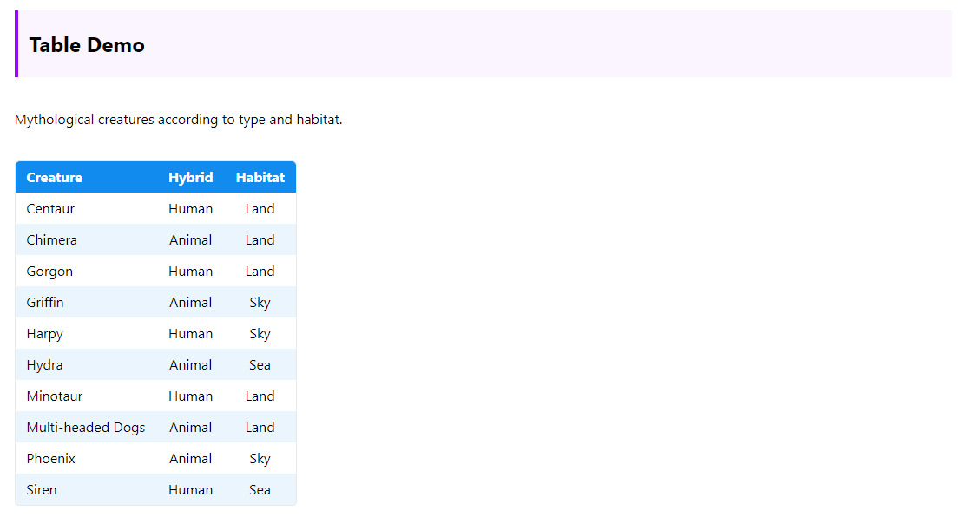This screenshot has width=980, height=517.
Task: Click the Table Demo heading
Action: pyautogui.click(x=87, y=45)
